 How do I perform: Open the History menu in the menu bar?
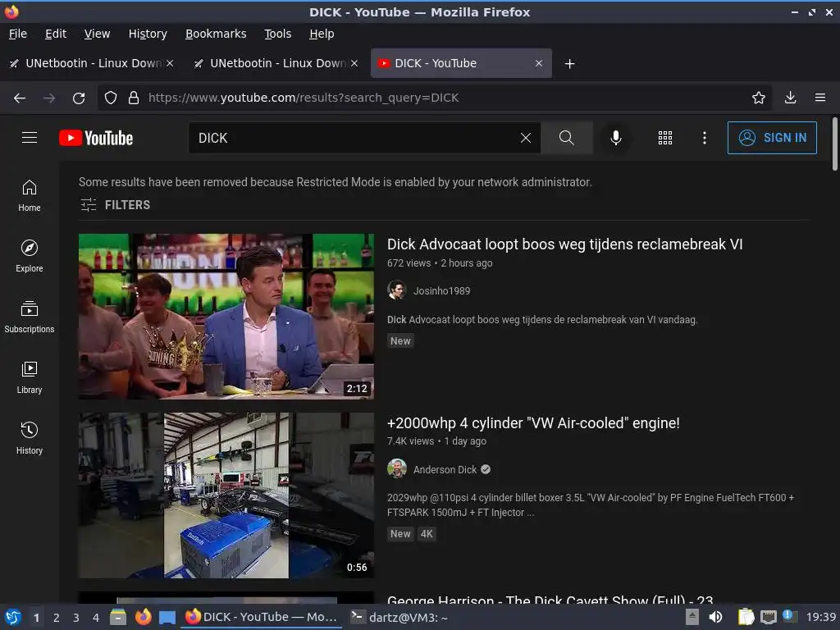(148, 34)
